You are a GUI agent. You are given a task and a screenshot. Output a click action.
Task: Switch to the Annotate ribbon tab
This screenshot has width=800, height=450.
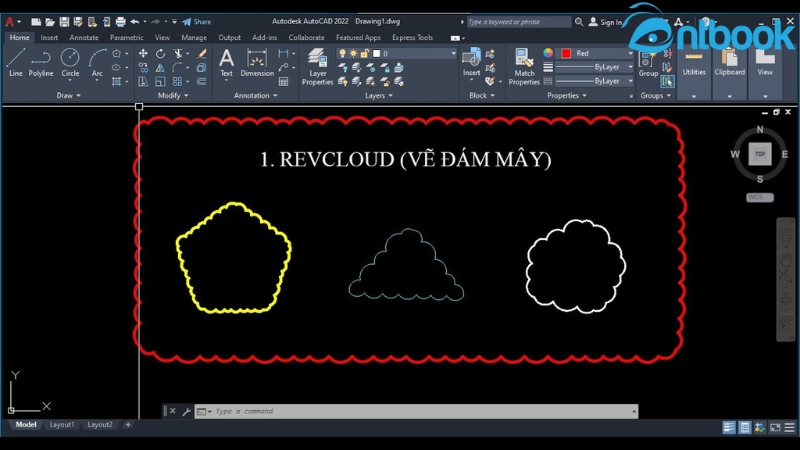(x=84, y=37)
